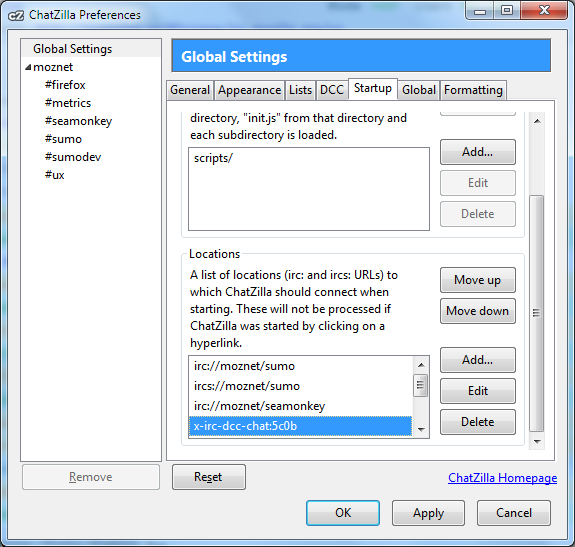Click the Reset button
The height and width of the screenshot is (547, 575).
click(209, 477)
